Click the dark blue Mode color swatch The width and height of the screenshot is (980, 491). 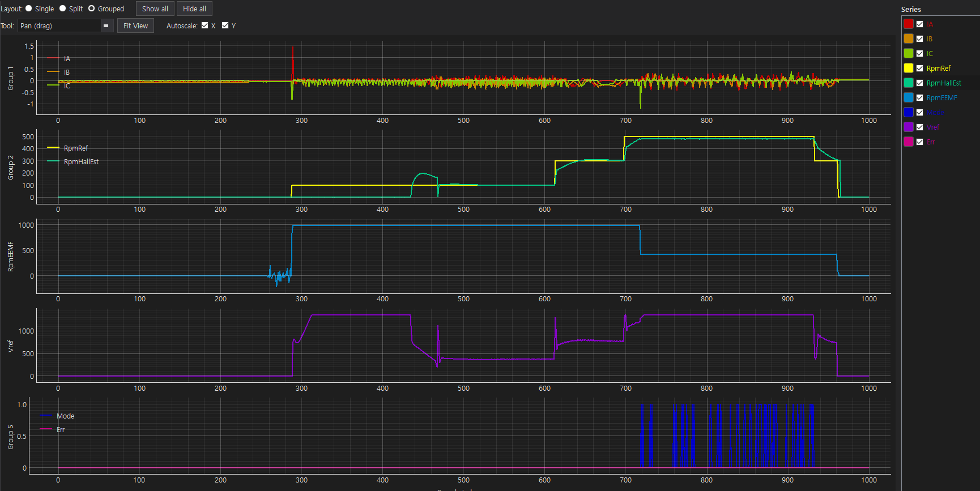(909, 112)
